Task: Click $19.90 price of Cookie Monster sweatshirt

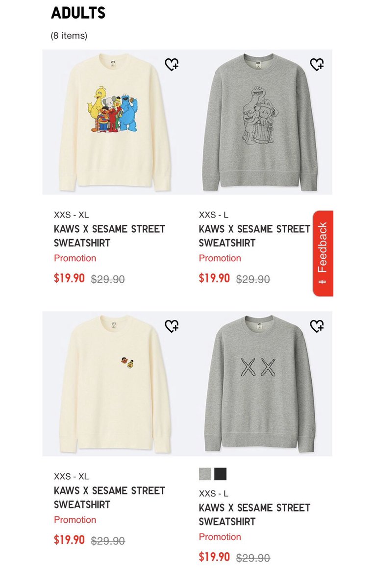Action: tap(214, 278)
